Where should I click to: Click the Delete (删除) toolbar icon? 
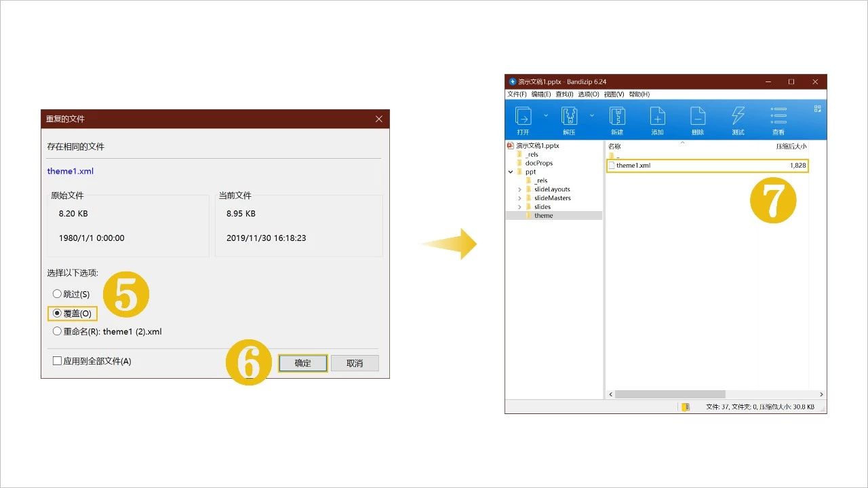point(698,115)
